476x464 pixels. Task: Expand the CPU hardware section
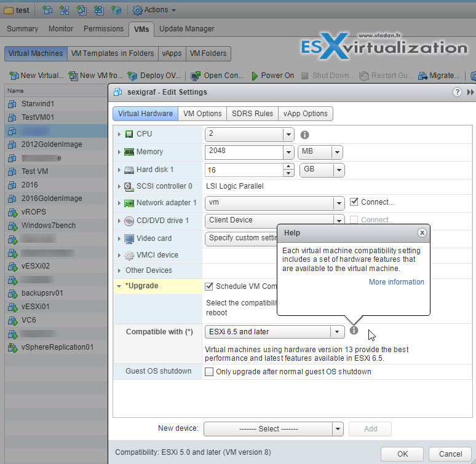click(119, 134)
